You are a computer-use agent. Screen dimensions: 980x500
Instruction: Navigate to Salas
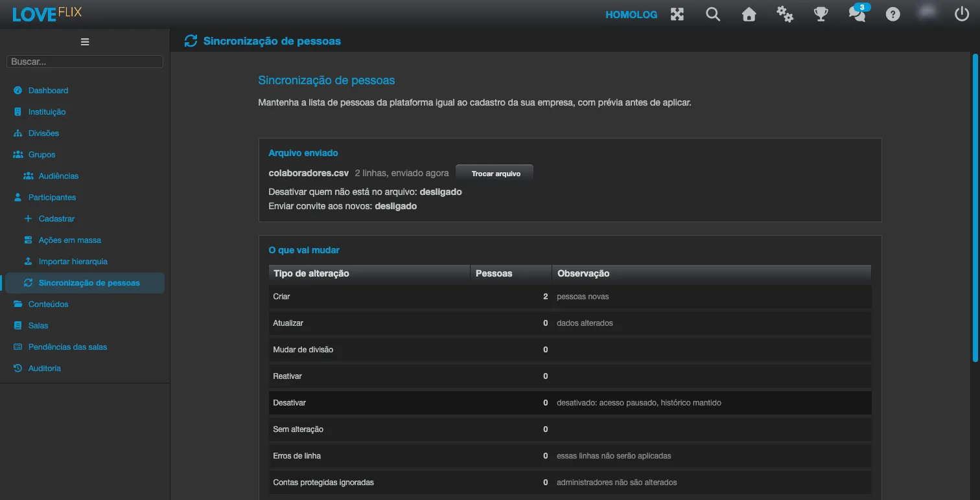click(x=38, y=326)
